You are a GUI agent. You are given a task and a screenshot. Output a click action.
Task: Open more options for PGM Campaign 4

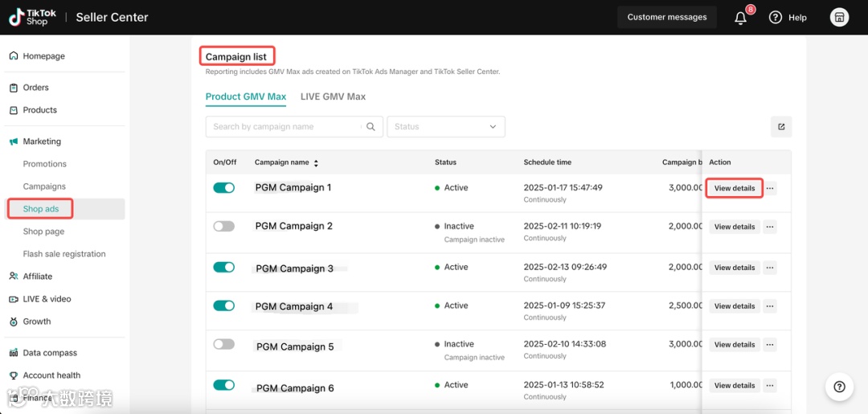(x=770, y=306)
